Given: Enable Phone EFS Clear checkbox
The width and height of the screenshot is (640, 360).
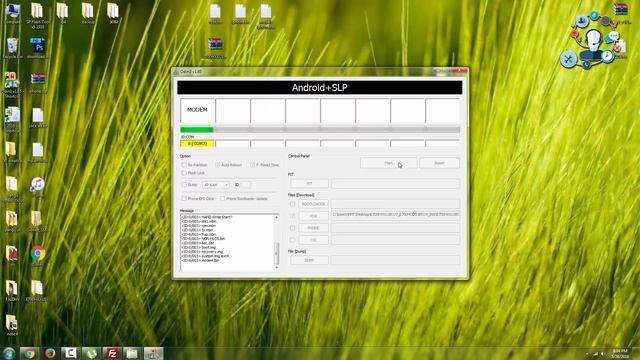Looking at the screenshot, I should point(184,198).
